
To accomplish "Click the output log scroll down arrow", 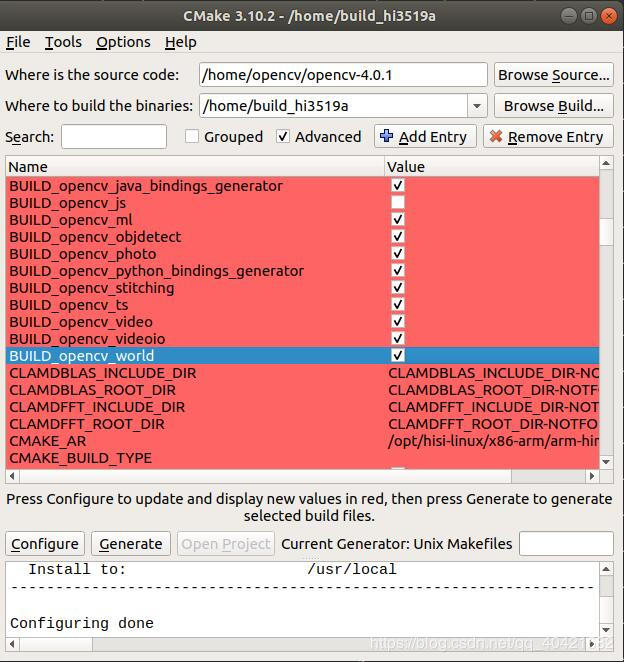I will (606, 630).
